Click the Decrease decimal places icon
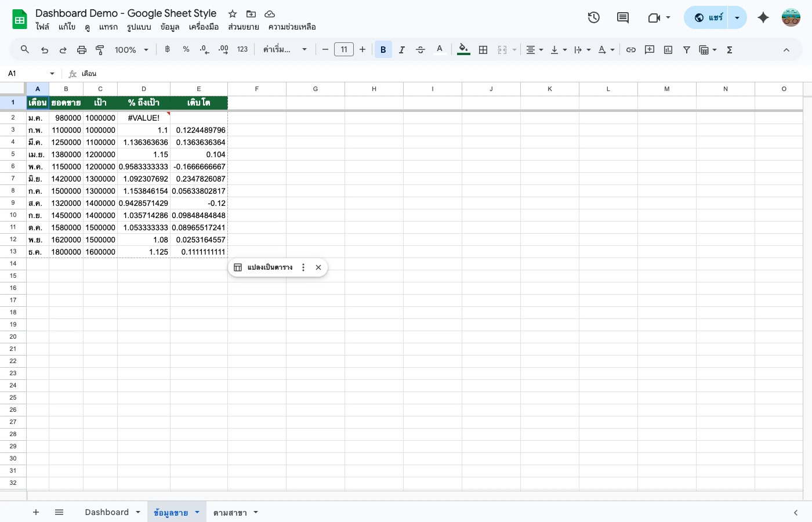Viewport: 812px width, 522px height. [204, 49]
